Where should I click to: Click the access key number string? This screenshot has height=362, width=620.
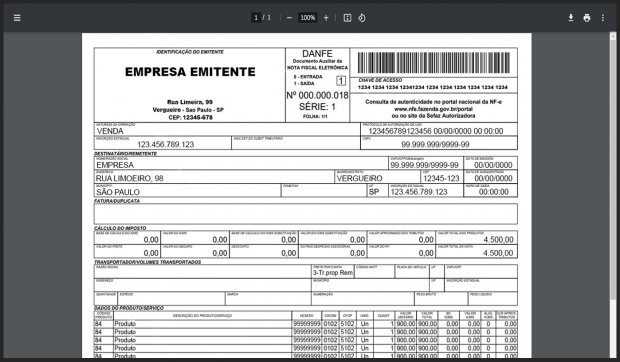pyautogui.click(x=433, y=87)
